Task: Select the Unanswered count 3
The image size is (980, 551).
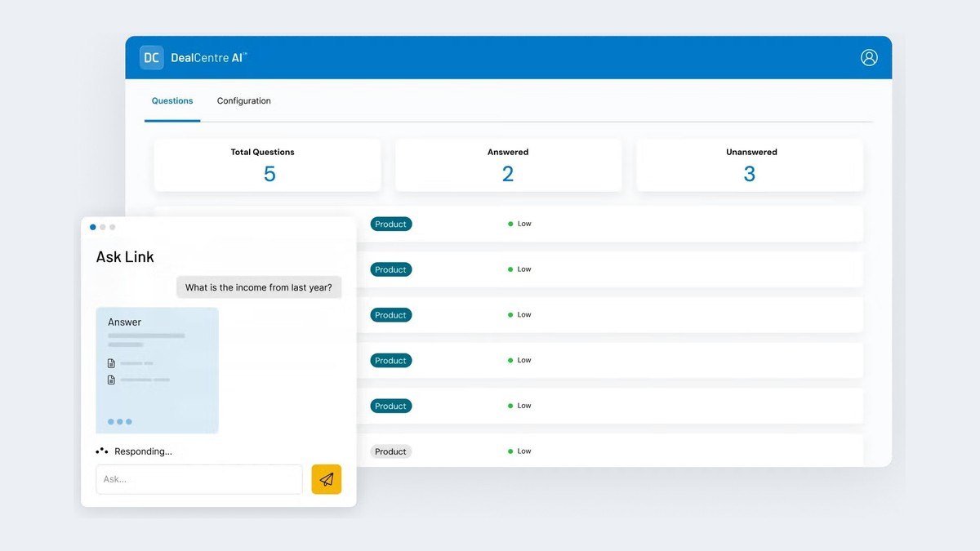Action: coord(750,174)
